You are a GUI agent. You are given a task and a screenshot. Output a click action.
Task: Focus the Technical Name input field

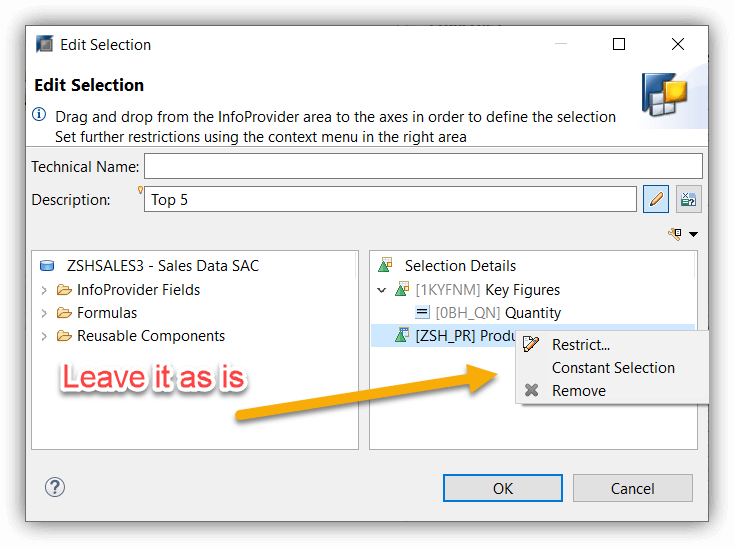[423, 166]
